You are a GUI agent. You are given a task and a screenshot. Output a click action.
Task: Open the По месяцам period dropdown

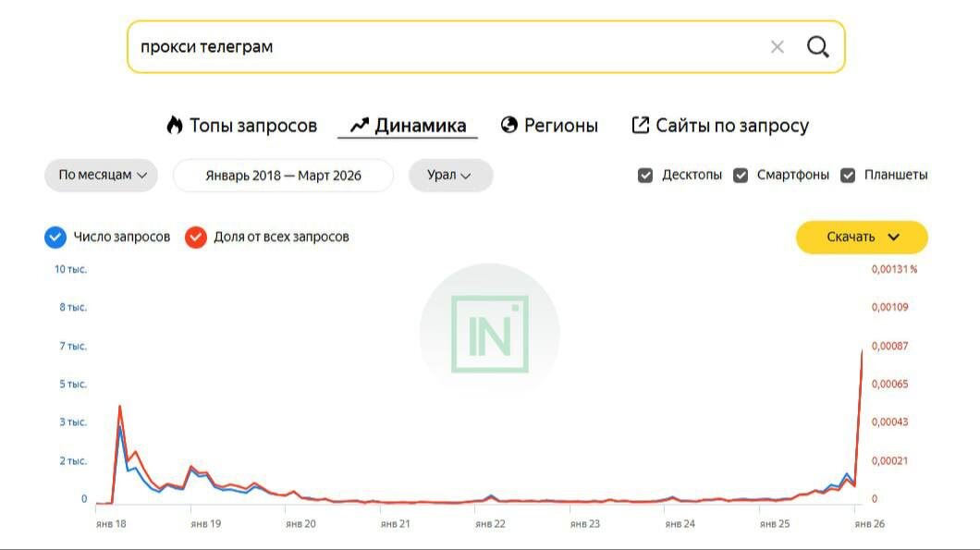coord(102,176)
